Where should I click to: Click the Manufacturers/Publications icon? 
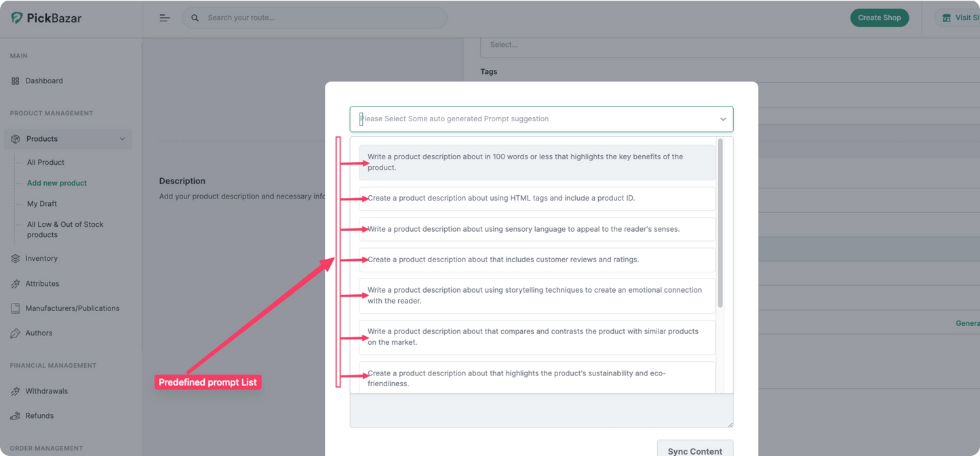click(x=16, y=308)
